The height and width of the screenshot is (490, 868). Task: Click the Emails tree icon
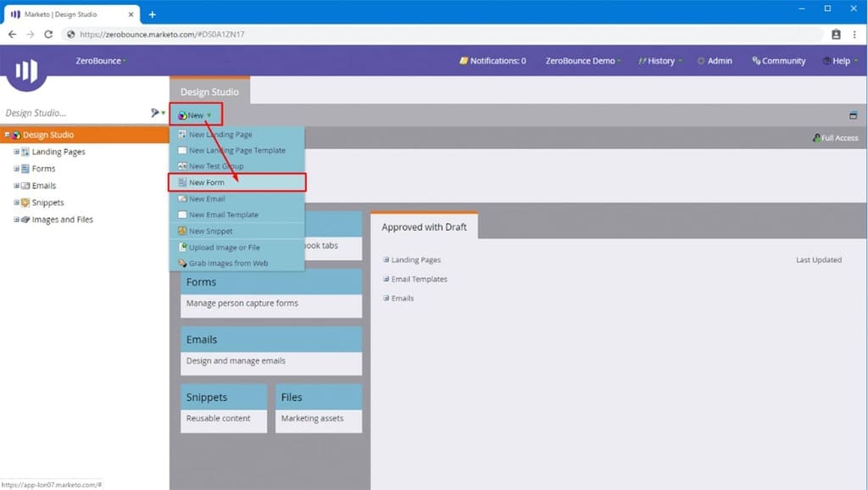click(x=25, y=186)
